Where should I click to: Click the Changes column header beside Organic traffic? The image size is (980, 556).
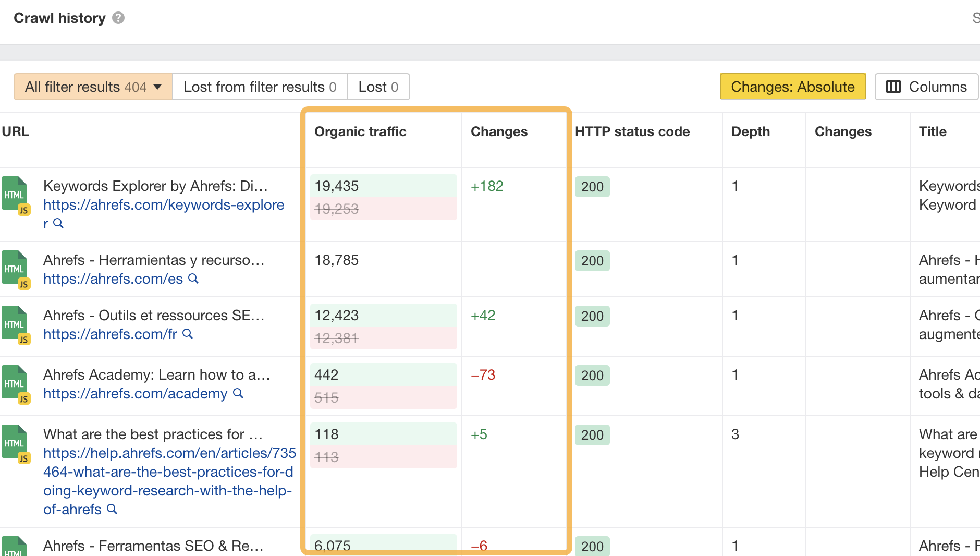[499, 131]
